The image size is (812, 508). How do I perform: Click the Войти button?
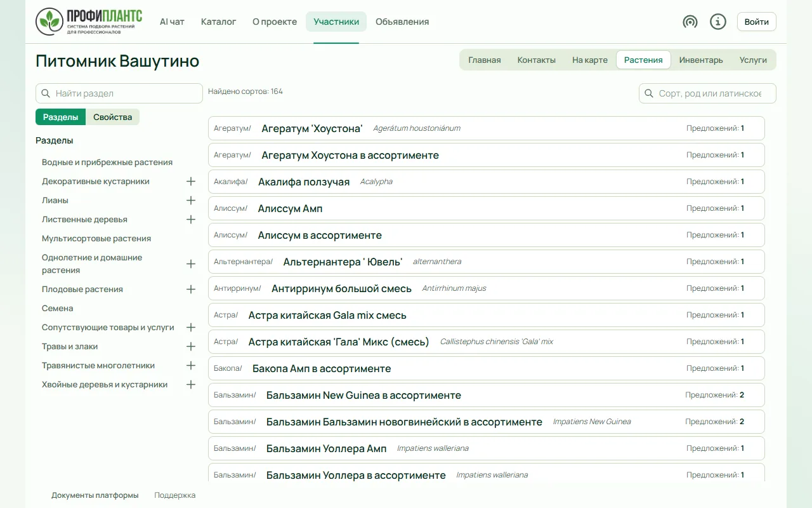pyautogui.click(x=757, y=22)
